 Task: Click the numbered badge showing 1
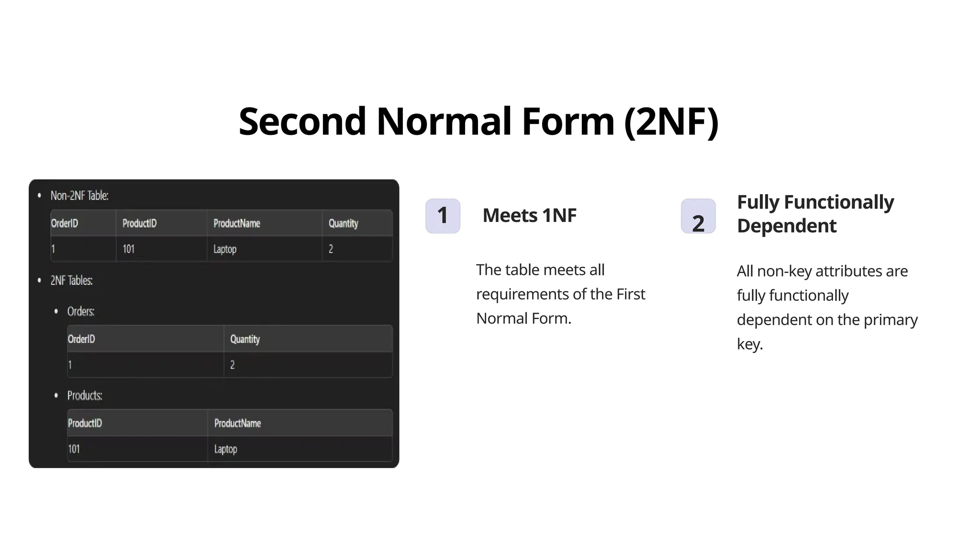(443, 216)
